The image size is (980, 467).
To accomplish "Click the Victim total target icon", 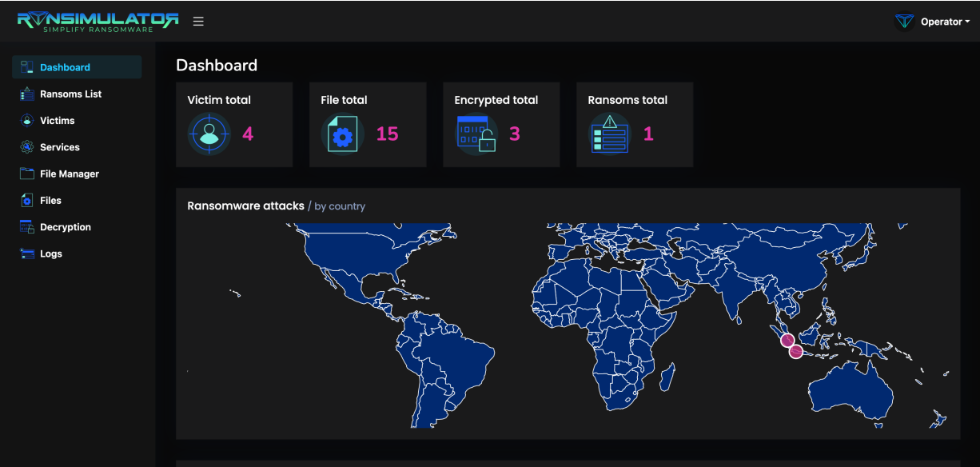I will click(x=209, y=134).
